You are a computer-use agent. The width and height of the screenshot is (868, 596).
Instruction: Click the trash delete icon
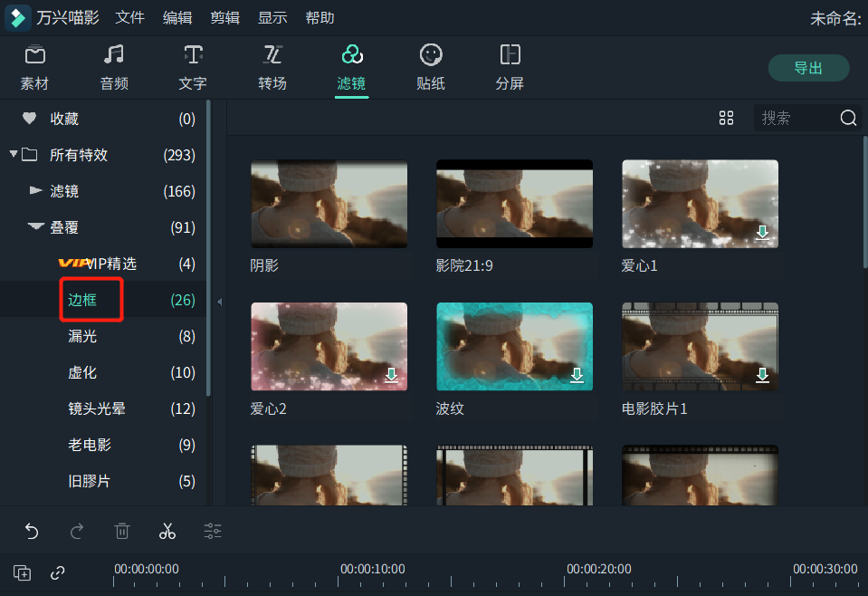pos(122,532)
